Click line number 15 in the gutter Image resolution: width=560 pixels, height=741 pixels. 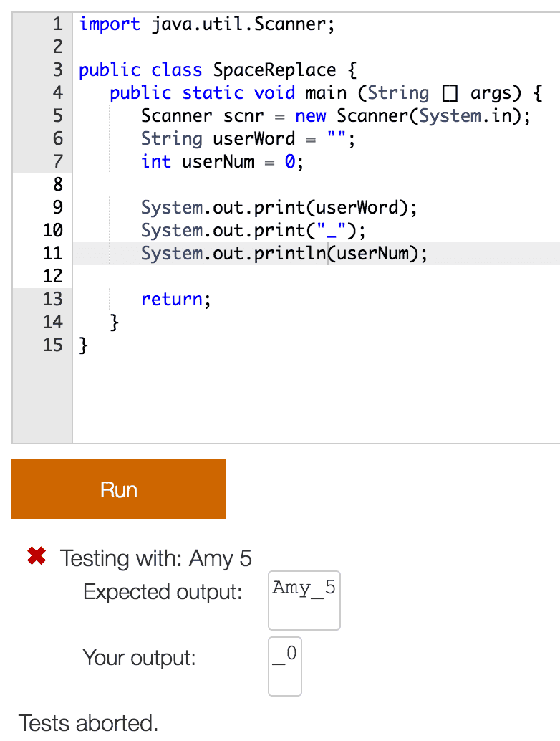(52, 345)
